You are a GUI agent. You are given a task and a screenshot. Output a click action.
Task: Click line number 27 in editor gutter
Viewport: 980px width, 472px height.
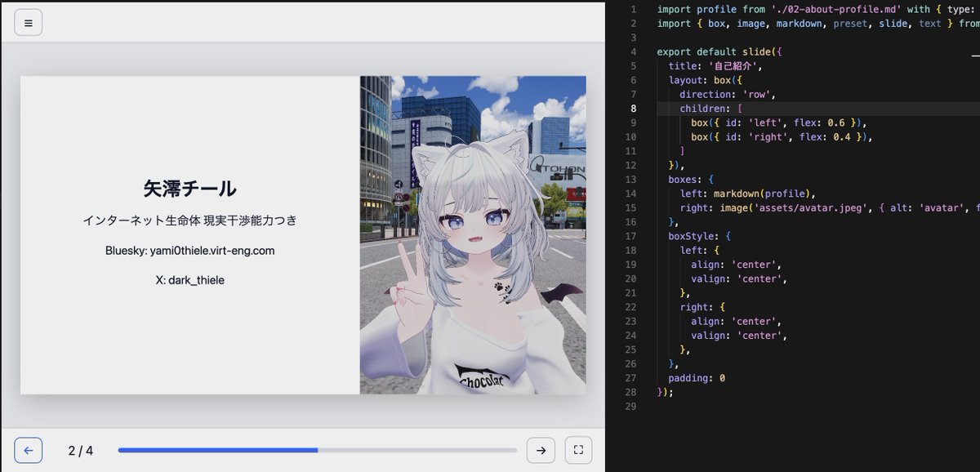[632, 378]
